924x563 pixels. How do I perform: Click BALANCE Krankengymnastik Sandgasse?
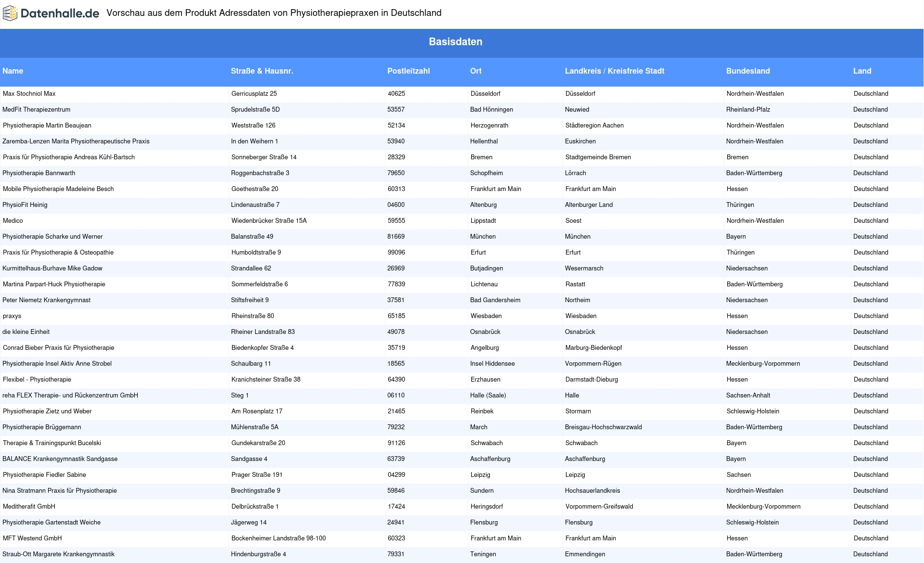[x=60, y=459]
